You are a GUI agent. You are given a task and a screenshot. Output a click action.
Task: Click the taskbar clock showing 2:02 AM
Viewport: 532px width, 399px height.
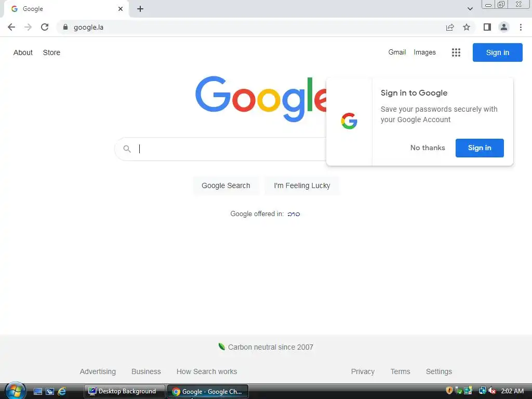[x=512, y=391]
